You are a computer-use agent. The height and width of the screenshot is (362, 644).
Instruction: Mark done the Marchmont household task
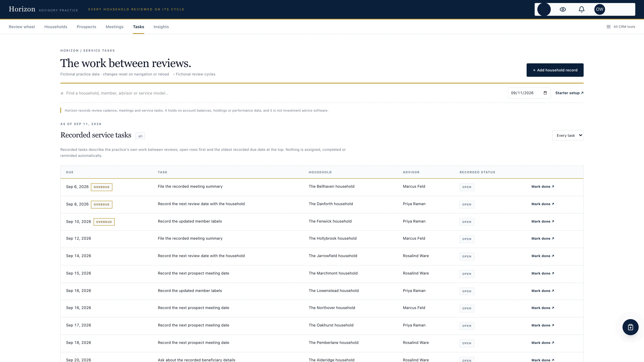point(543,273)
